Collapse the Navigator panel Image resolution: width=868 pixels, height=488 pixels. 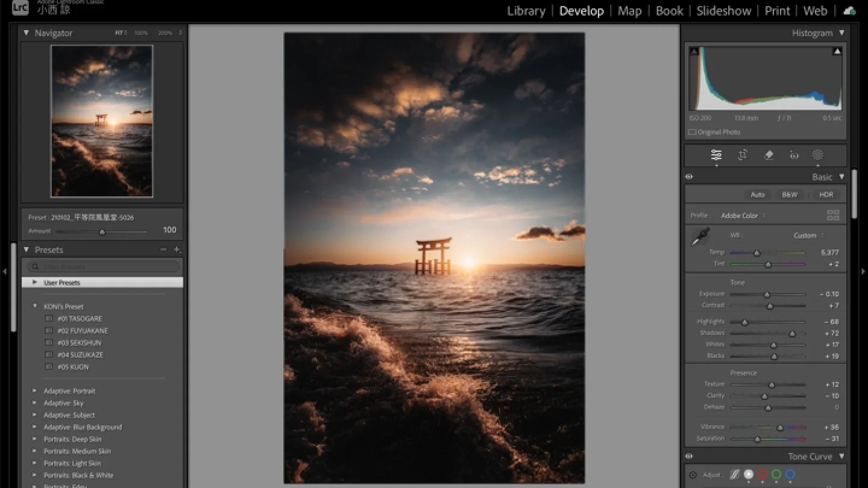(26, 33)
